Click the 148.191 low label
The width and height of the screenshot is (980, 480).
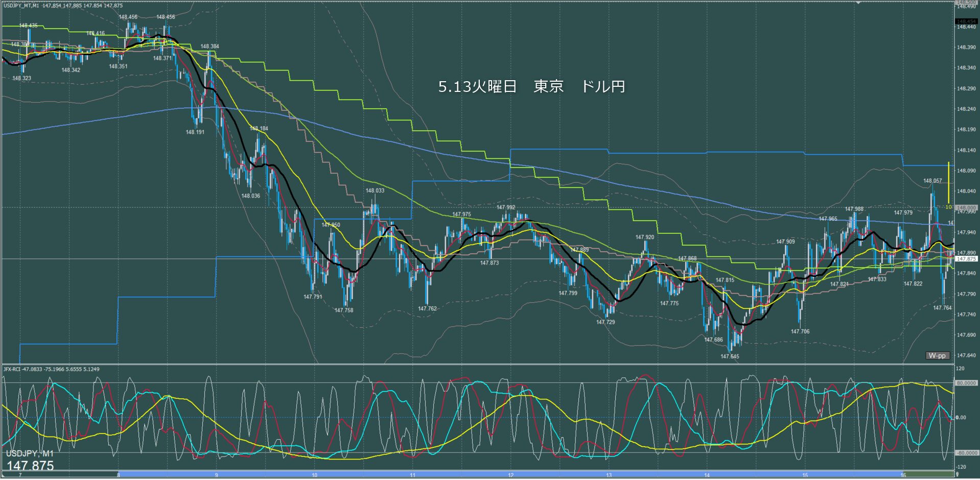(195, 132)
